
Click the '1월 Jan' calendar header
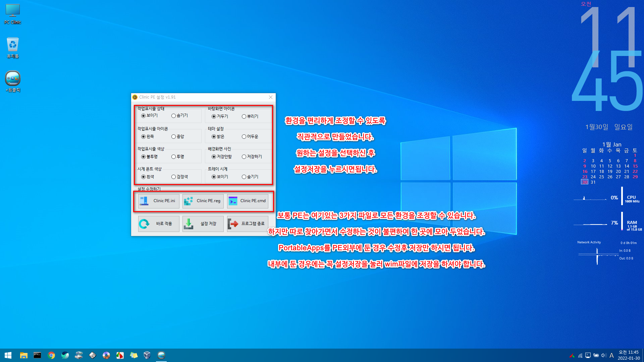pyautogui.click(x=612, y=144)
